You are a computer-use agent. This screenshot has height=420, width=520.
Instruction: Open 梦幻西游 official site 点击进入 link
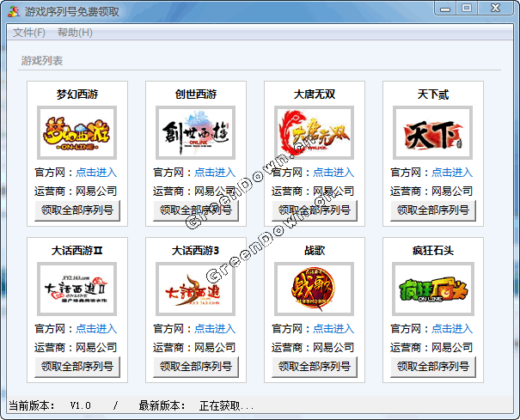pos(96,173)
